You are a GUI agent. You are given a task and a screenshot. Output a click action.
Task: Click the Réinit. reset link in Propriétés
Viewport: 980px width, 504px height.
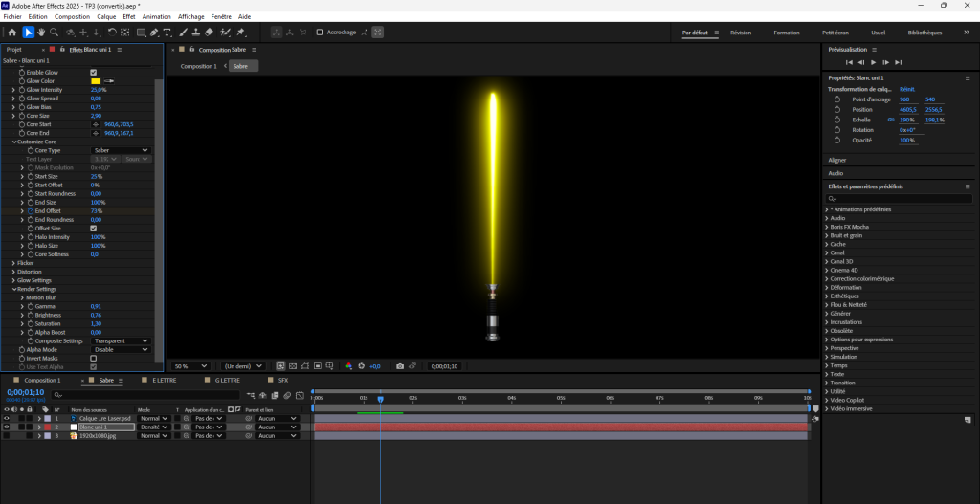pos(906,89)
